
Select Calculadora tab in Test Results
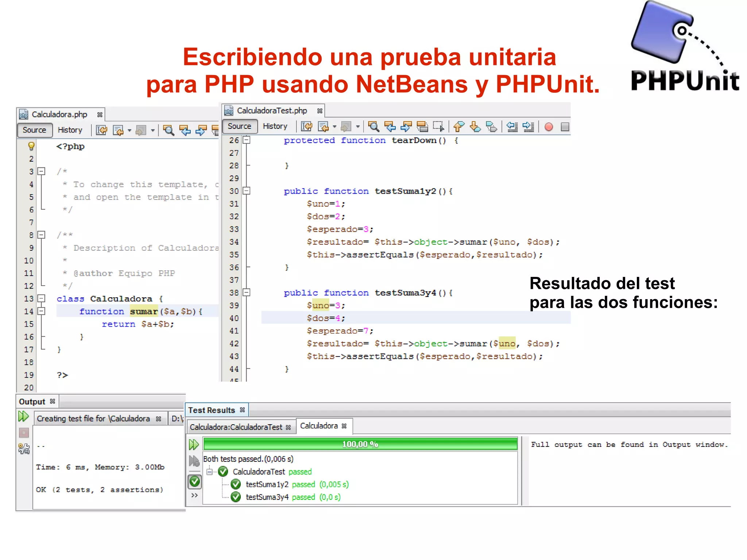[x=324, y=426]
